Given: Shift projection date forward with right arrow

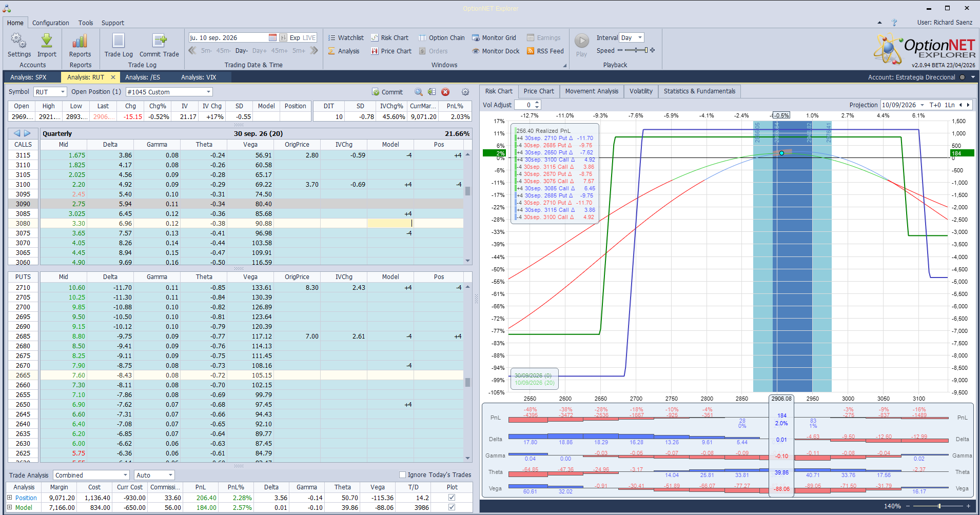Looking at the screenshot, I should pyautogui.click(x=968, y=105).
